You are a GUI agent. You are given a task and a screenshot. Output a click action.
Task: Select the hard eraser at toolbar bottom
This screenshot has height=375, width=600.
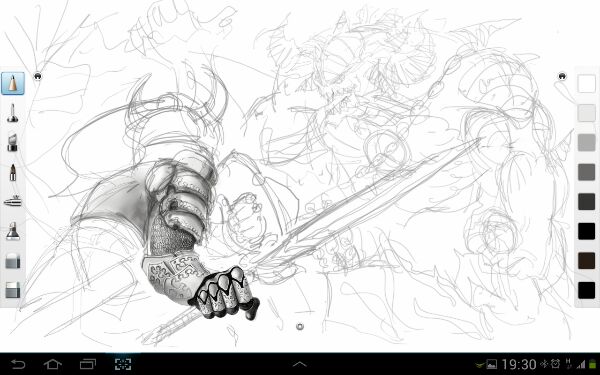pyautogui.click(x=13, y=290)
